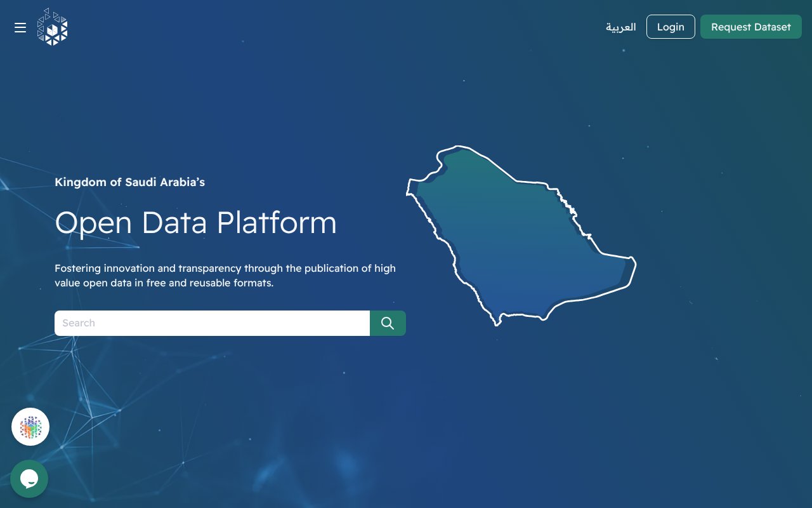Click the logo icon in the top left
The height and width of the screenshot is (508, 812).
click(53, 27)
